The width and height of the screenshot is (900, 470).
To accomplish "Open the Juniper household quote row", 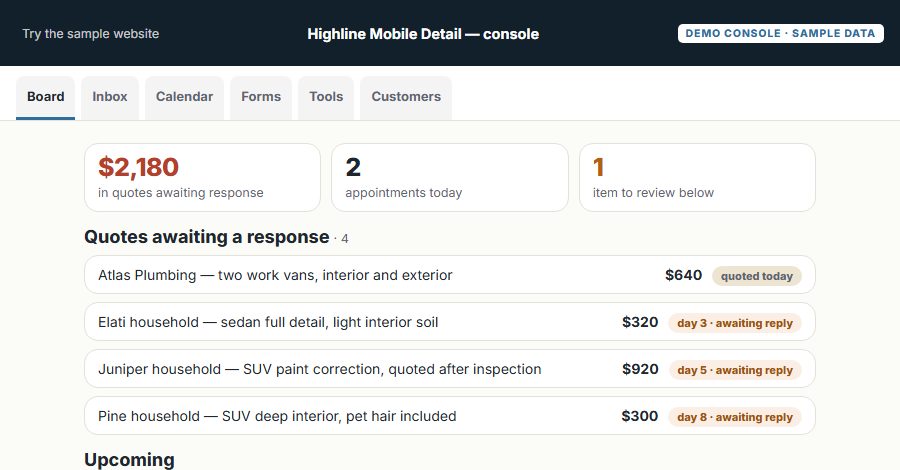I will click(x=450, y=369).
